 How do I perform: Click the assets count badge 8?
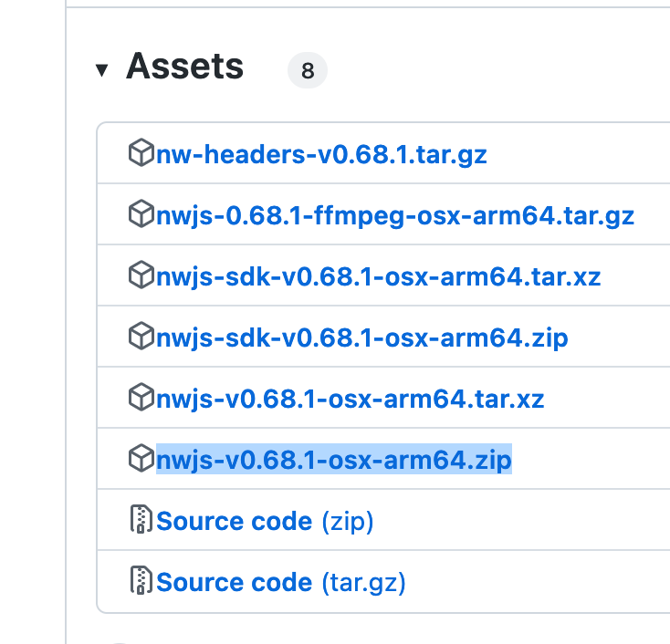[x=308, y=70]
